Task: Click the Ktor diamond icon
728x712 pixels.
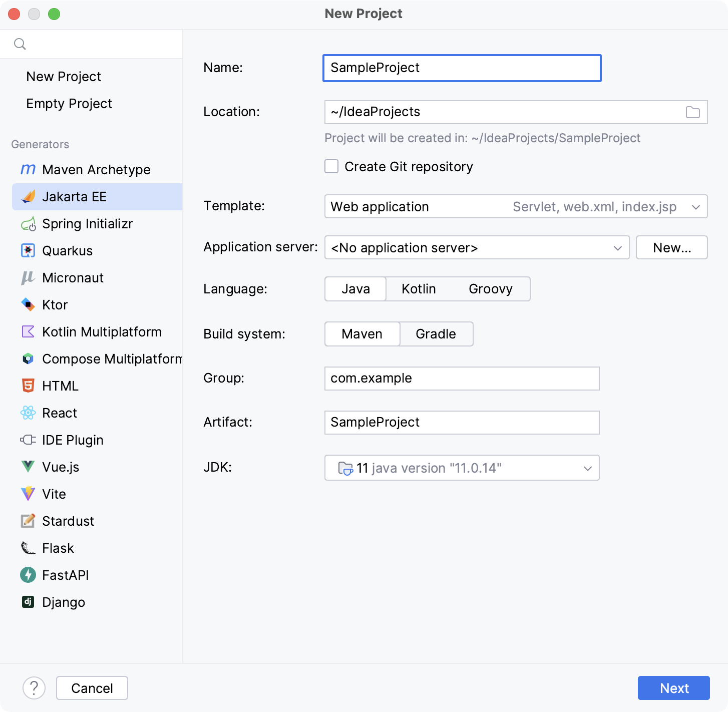Action: 28,304
